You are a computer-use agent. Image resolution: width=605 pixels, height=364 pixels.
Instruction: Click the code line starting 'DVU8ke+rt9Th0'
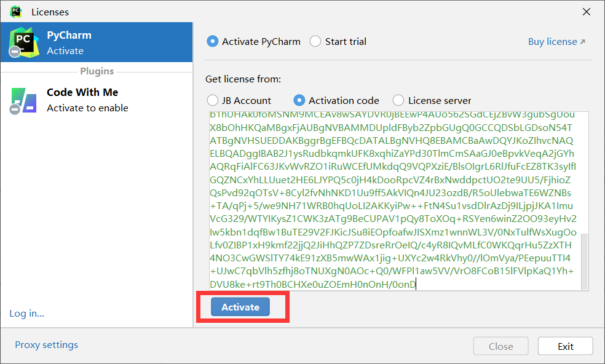point(313,285)
